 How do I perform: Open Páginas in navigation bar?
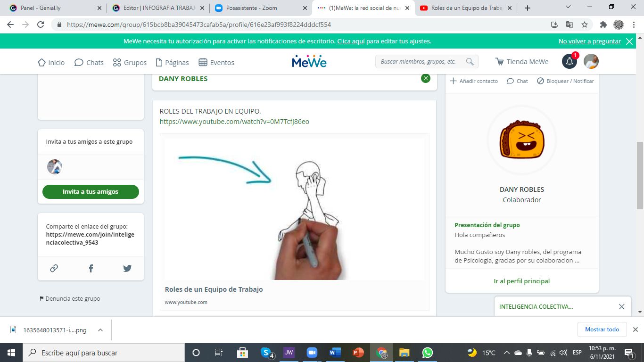(172, 62)
